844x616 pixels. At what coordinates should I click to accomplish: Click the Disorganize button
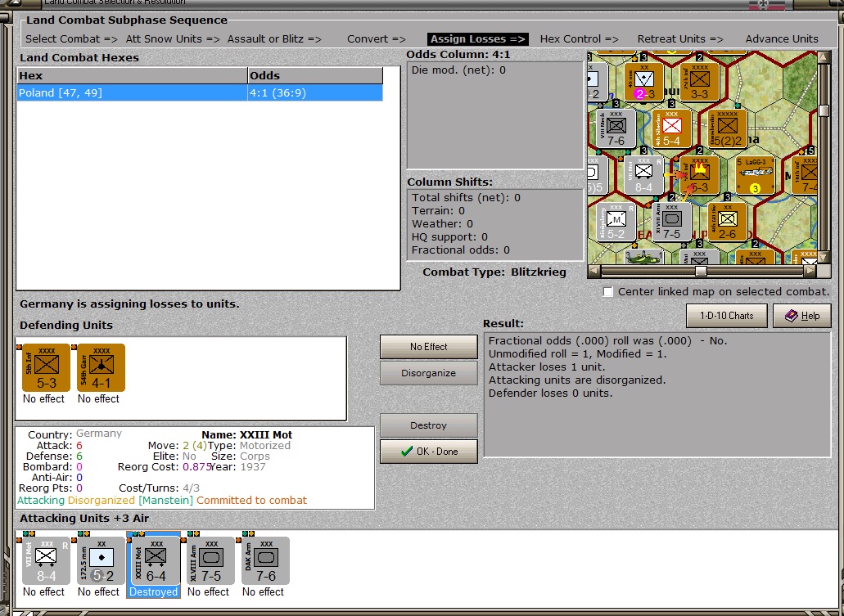428,373
